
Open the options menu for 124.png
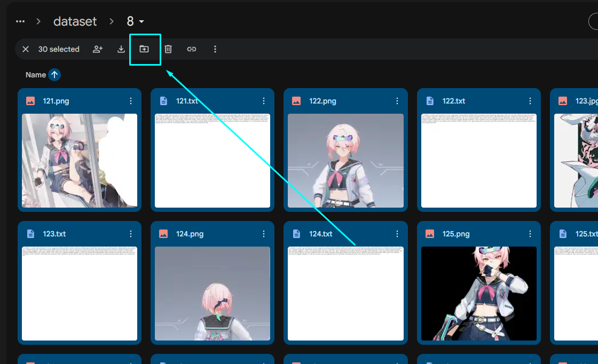263,233
